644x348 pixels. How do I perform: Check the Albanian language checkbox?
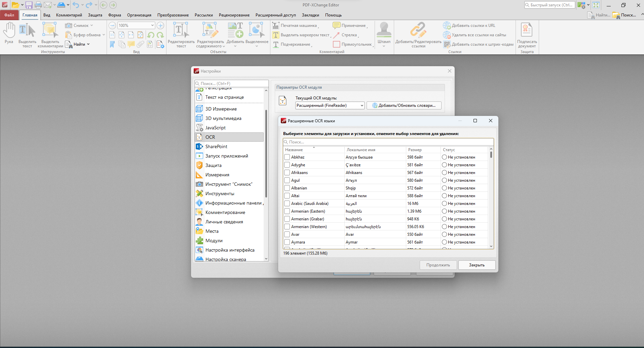[287, 188]
